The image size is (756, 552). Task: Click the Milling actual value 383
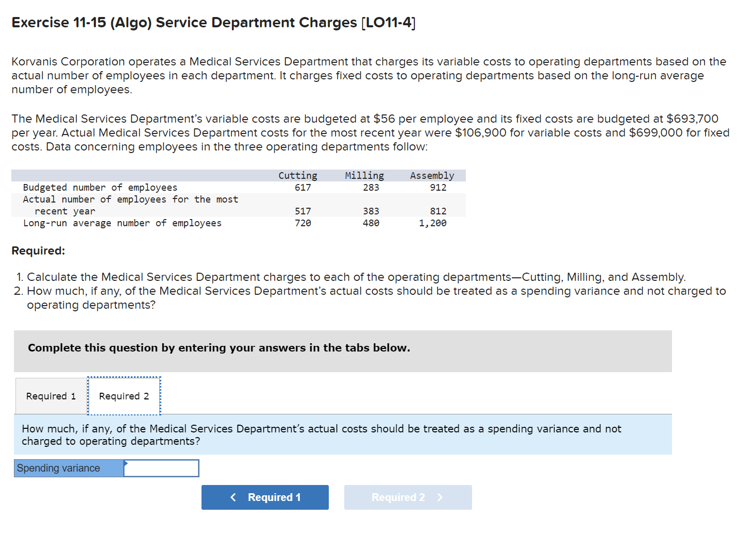coord(371,211)
